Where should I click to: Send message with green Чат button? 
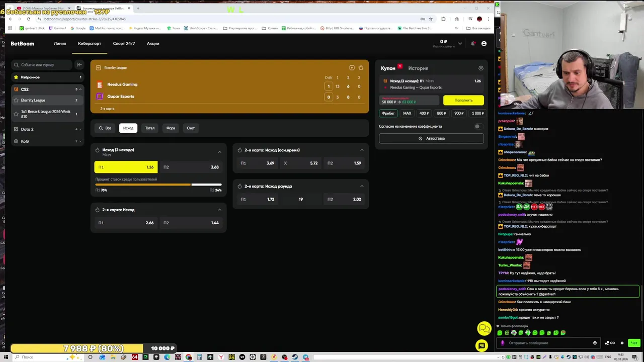coord(634,343)
